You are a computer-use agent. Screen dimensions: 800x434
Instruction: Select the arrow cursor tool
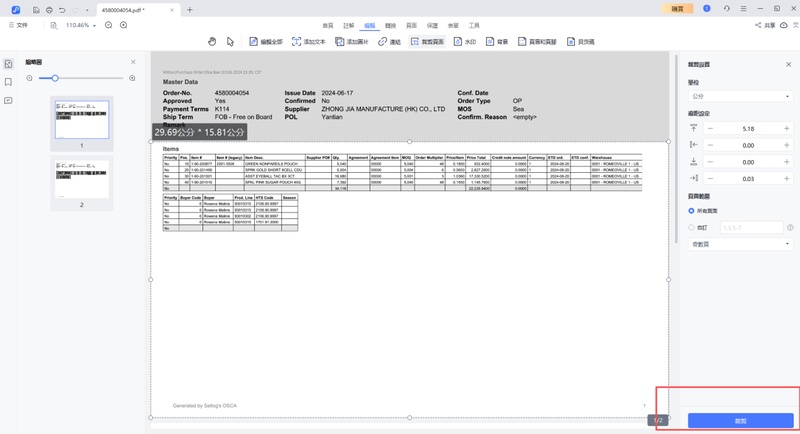(x=230, y=42)
